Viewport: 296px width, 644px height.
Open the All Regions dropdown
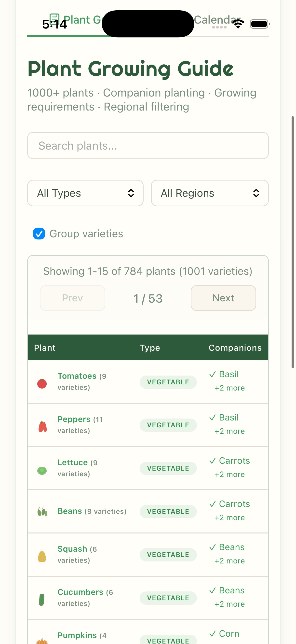coord(209,193)
